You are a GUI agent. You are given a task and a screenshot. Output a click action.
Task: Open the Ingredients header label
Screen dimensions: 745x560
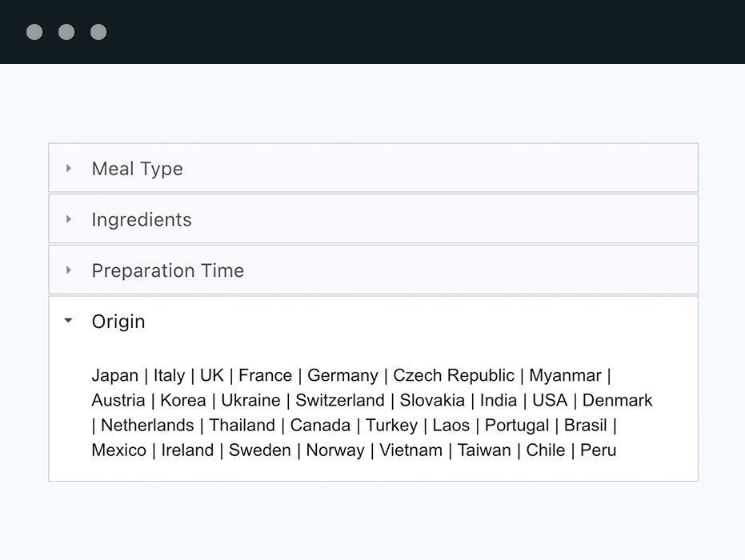142,220
